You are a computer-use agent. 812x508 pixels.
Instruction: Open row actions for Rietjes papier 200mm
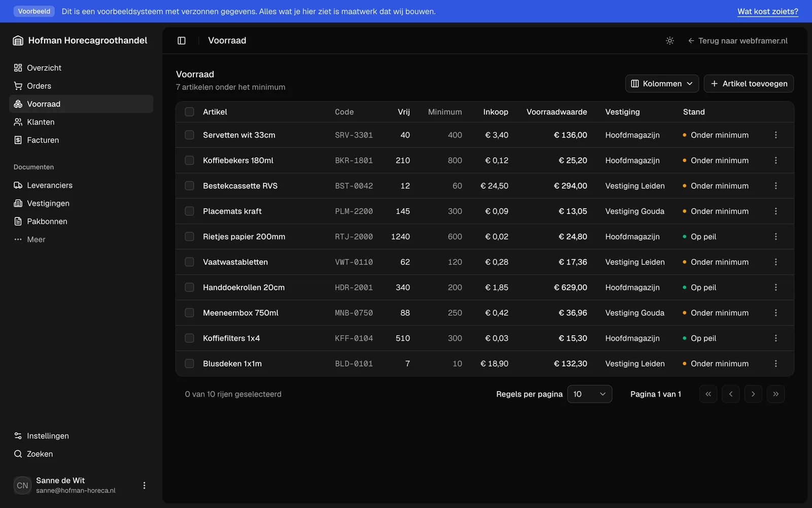pos(775,237)
